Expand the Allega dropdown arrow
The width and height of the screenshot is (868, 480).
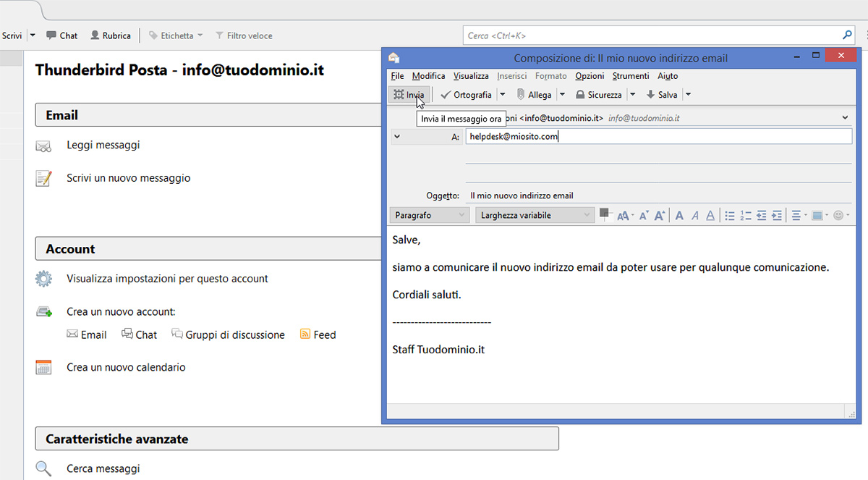coord(563,95)
